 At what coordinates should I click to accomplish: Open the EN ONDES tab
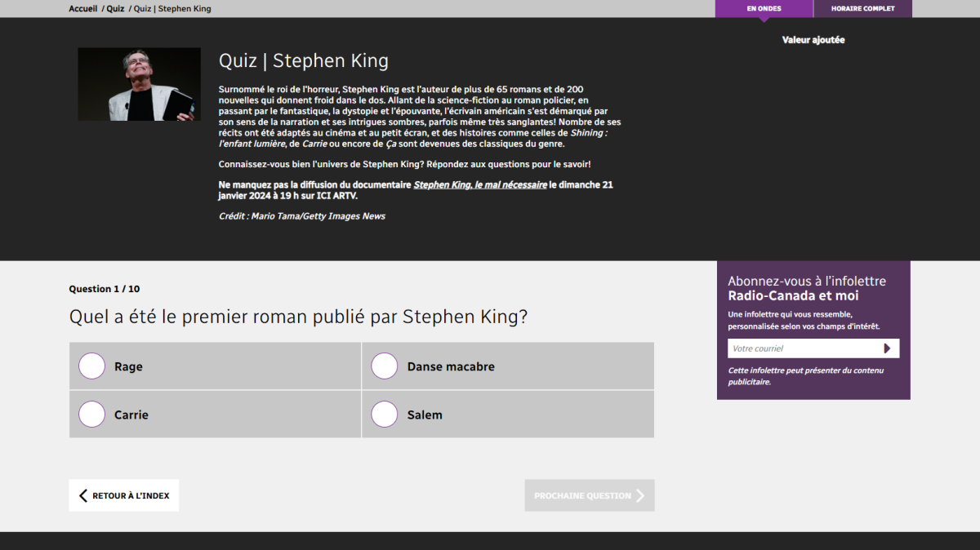(764, 9)
